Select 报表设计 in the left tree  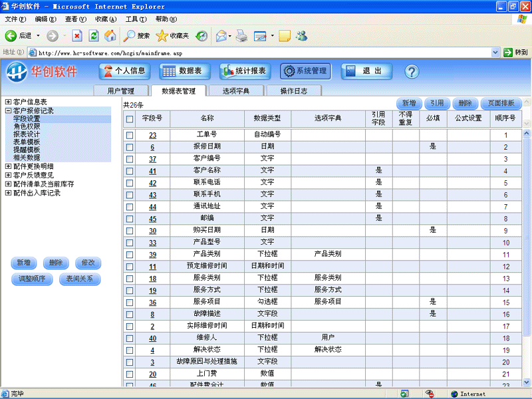27,134
